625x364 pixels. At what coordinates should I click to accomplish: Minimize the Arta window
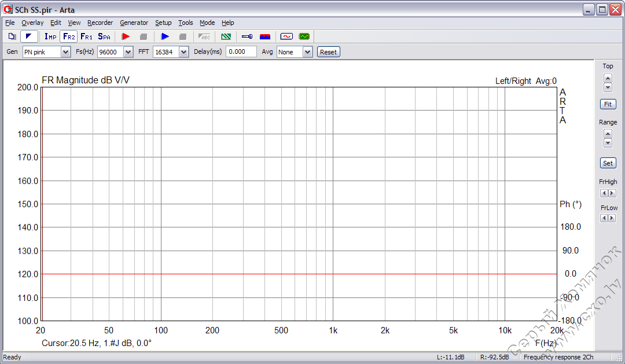click(589, 10)
